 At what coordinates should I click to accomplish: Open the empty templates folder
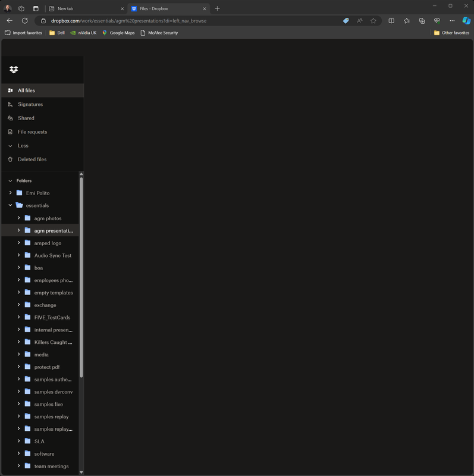(54, 293)
